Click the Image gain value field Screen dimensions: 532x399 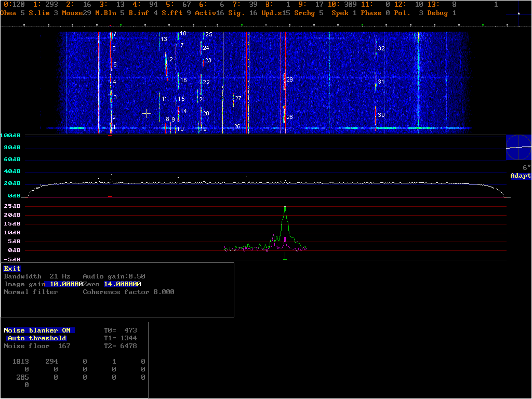pos(64,284)
